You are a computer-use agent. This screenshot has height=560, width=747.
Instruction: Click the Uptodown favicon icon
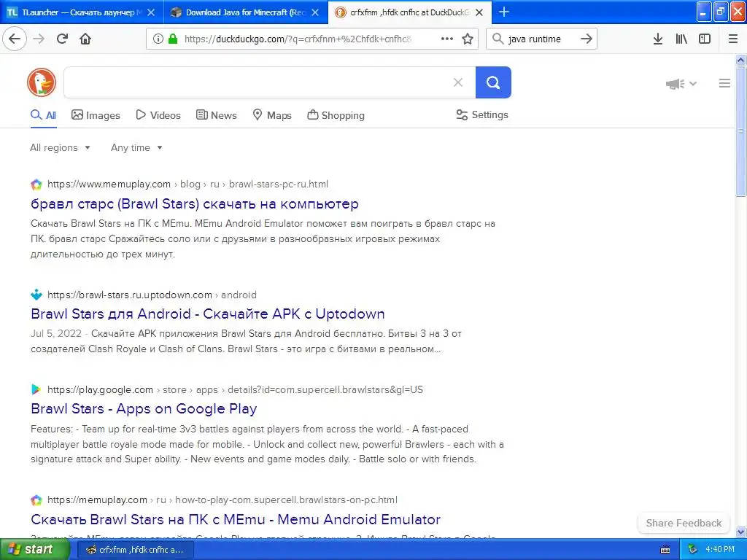tap(36, 295)
